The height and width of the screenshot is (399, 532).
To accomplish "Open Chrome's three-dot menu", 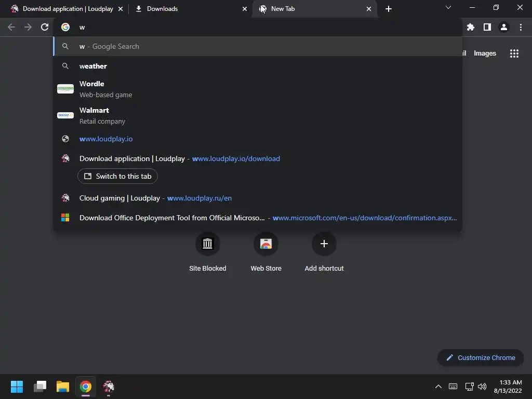I will coord(521,27).
